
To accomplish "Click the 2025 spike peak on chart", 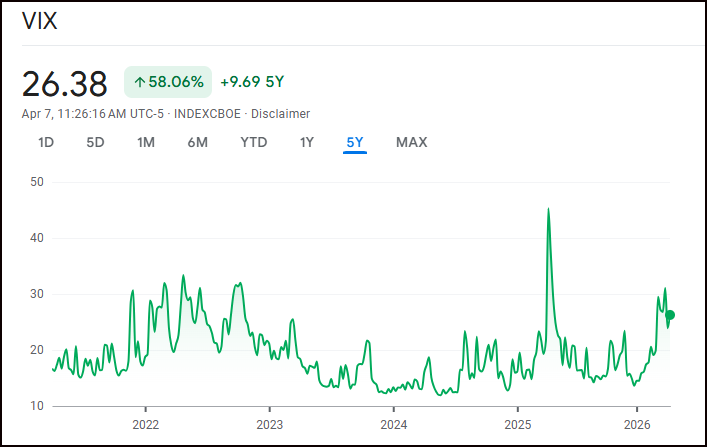I will [x=548, y=209].
